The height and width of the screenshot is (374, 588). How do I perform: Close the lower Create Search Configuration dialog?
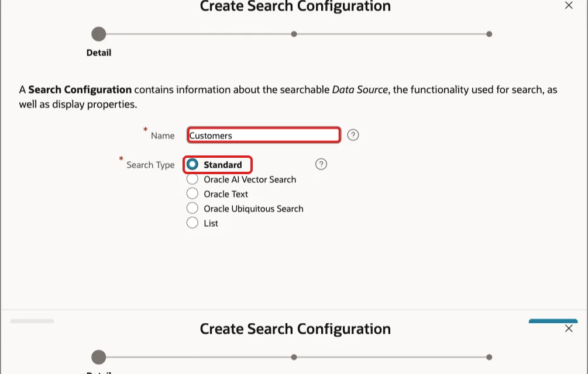569,328
